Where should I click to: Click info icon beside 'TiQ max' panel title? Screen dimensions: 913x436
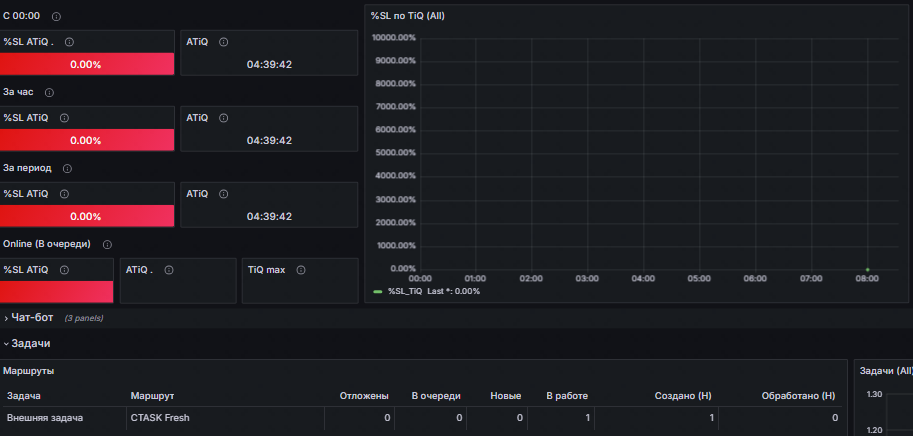(x=301, y=270)
